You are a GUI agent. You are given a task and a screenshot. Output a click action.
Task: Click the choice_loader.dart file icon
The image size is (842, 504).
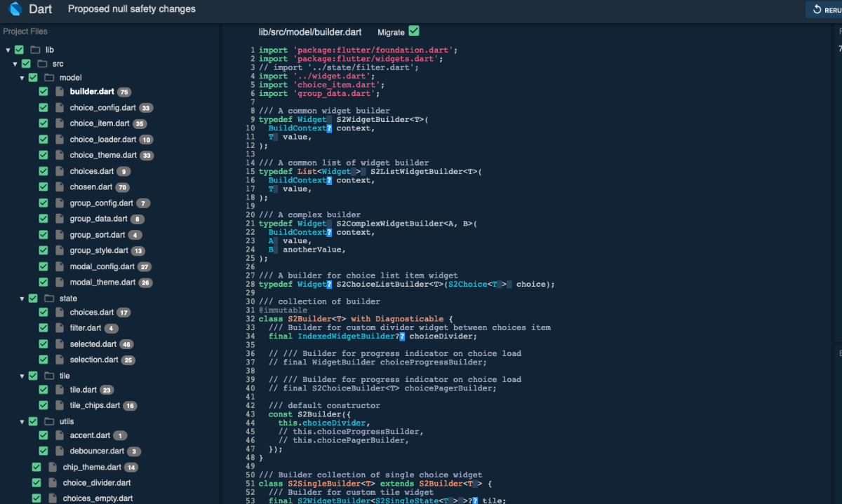(x=60, y=139)
